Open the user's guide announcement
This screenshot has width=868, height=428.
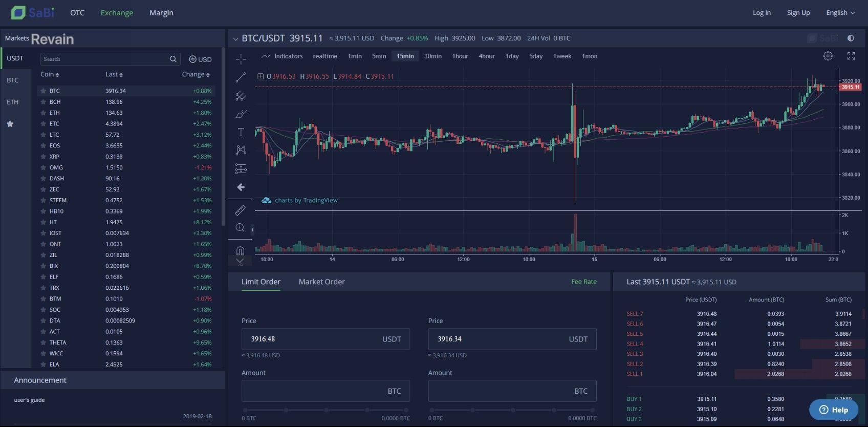(29, 400)
